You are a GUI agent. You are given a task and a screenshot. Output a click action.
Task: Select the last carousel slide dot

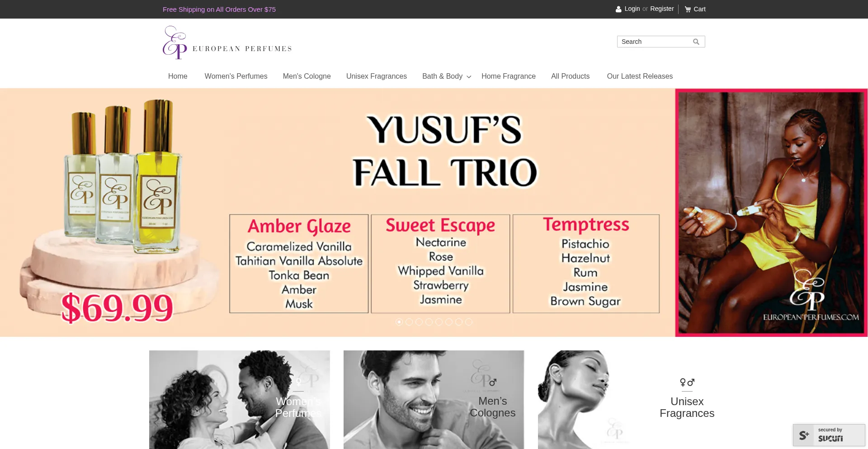click(469, 322)
